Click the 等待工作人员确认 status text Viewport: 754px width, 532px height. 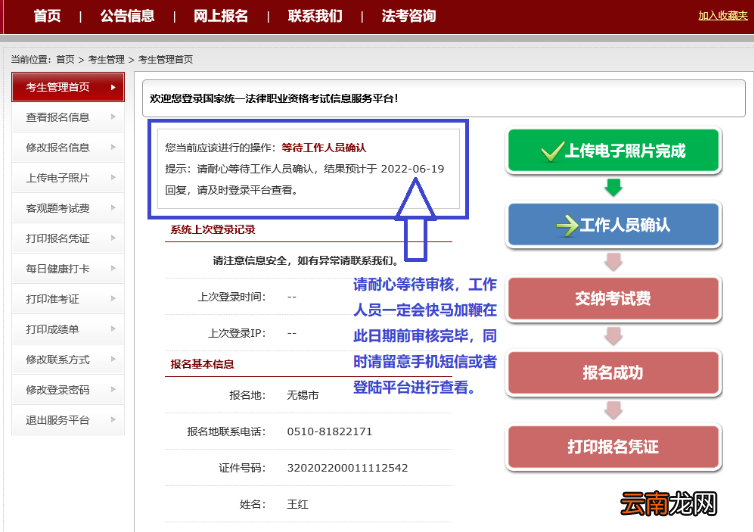[324, 148]
